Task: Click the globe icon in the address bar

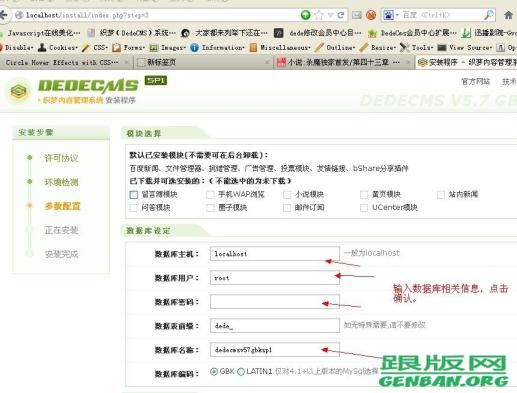Action: point(19,15)
